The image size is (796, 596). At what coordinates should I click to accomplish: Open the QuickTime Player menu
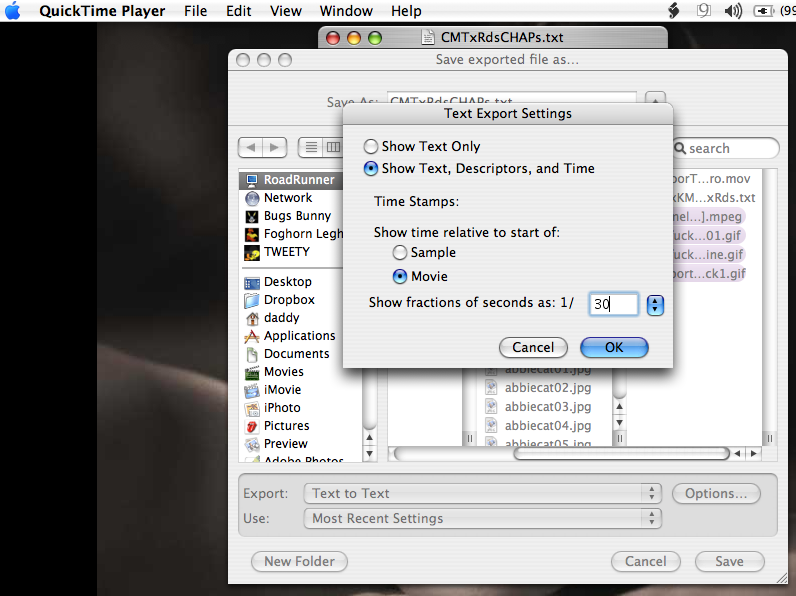[102, 11]
